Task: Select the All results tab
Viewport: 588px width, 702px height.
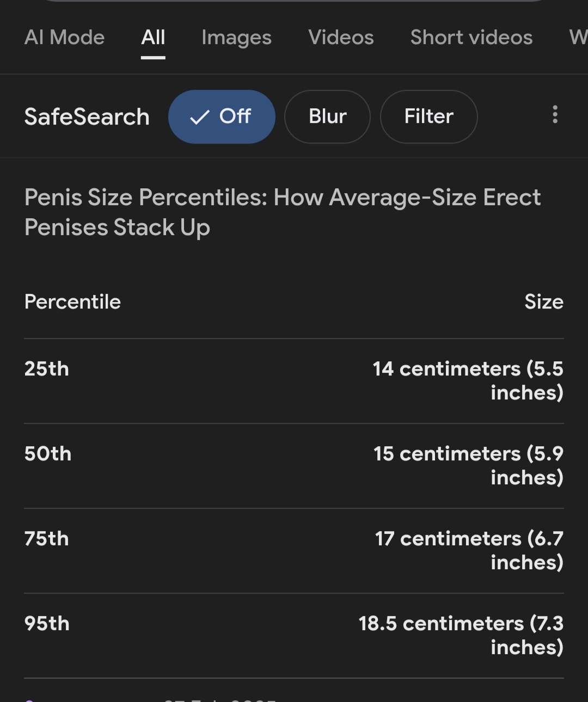Action: (x=153, y=38)
